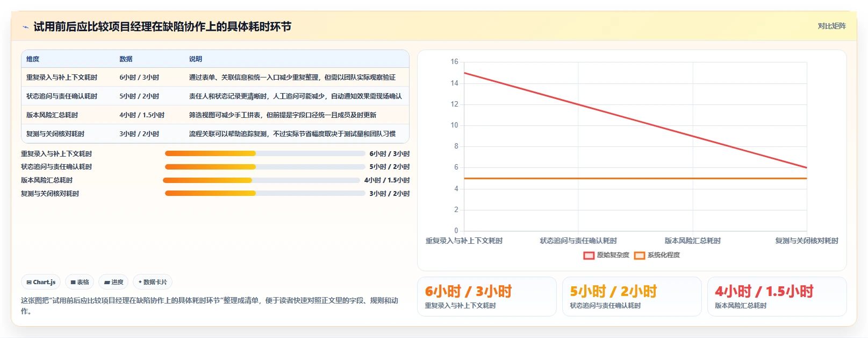Click the red 原始复杂度 line in the chart

(635, 120)
